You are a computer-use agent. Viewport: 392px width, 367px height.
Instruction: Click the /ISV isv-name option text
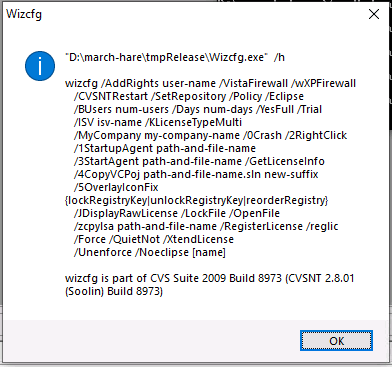click(x=108, y=122)
